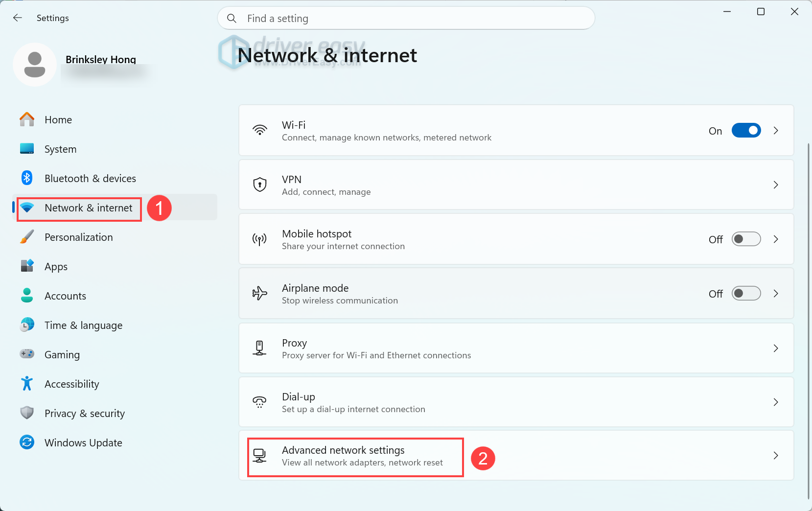
Task: Open Apps settings category
Action: point(56,267)
